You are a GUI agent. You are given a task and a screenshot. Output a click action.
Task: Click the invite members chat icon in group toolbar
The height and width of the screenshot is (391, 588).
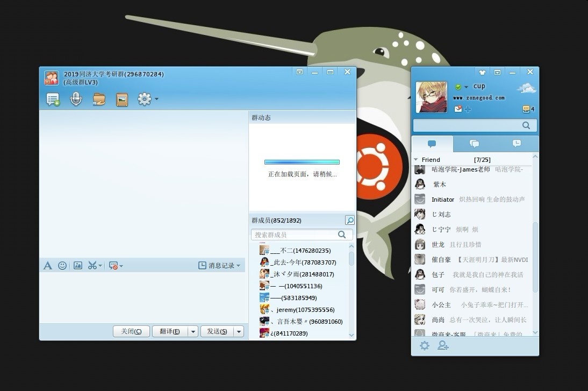(53, 99)
